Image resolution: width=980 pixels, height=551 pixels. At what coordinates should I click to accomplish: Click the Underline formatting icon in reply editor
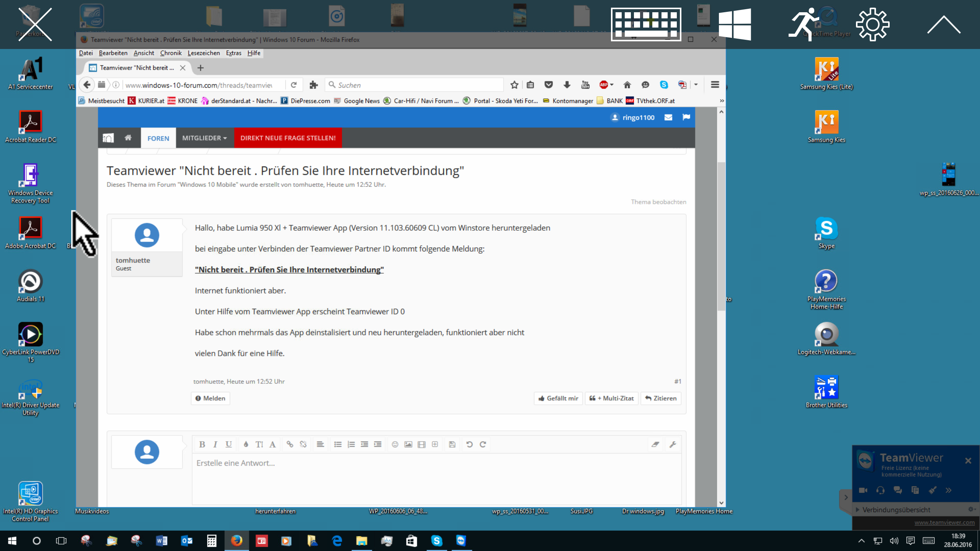pyautogui.click(x=229, y=444)
